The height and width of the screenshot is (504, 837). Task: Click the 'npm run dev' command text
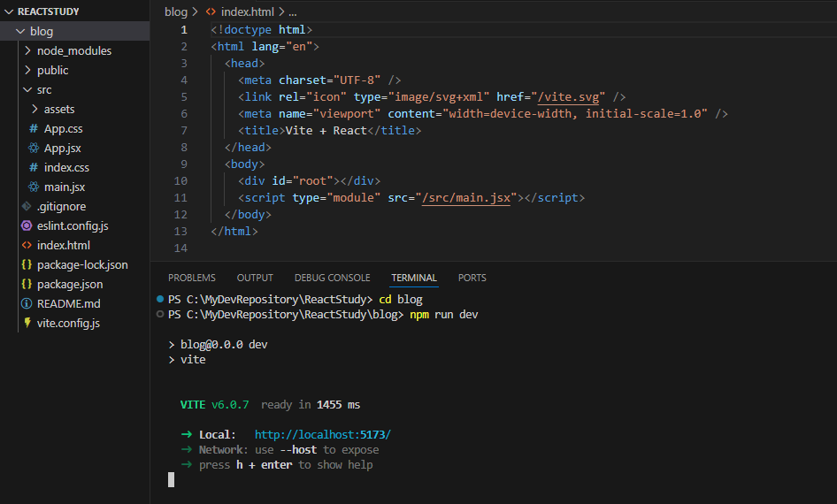point(443,315)
